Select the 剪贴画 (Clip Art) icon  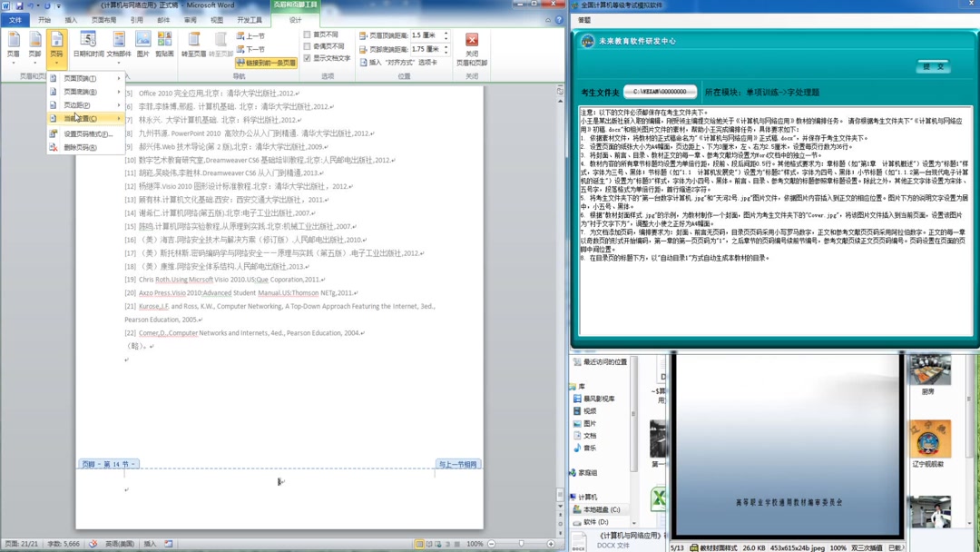(164, 40)
